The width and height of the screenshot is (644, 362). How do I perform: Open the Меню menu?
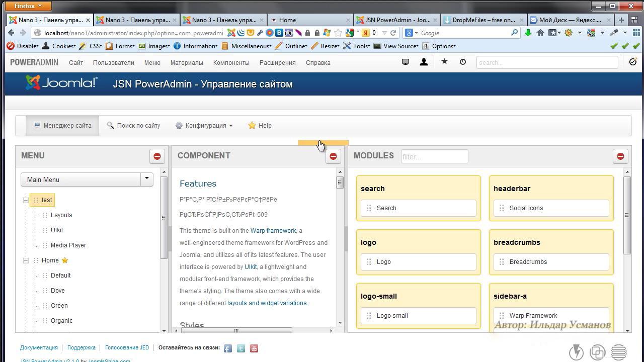coord(152,62)
